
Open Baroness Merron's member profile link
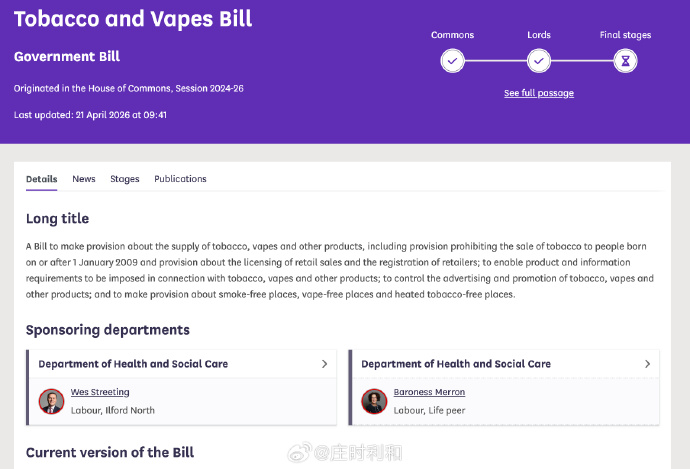(x=429, y=392)
